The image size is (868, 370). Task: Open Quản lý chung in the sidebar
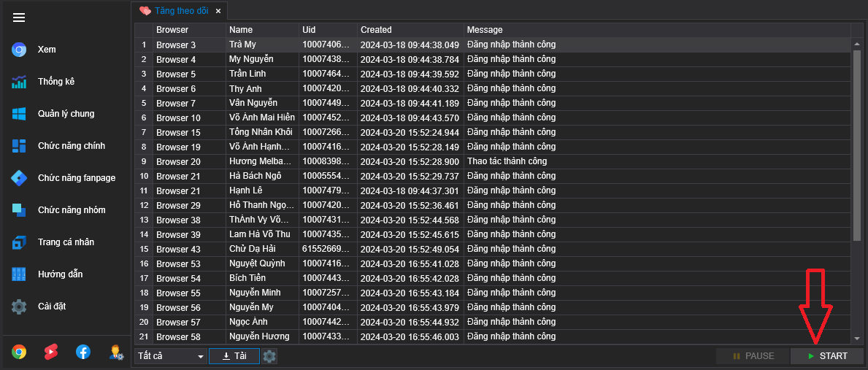66,114
